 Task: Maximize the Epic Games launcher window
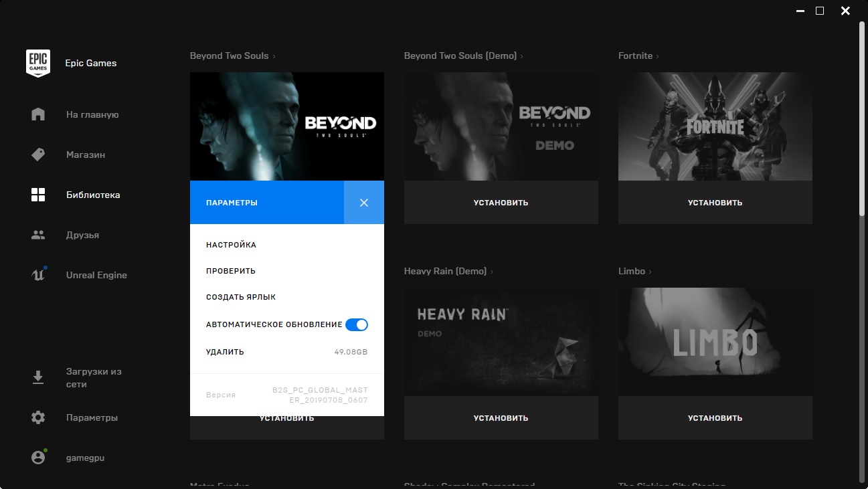820,11
